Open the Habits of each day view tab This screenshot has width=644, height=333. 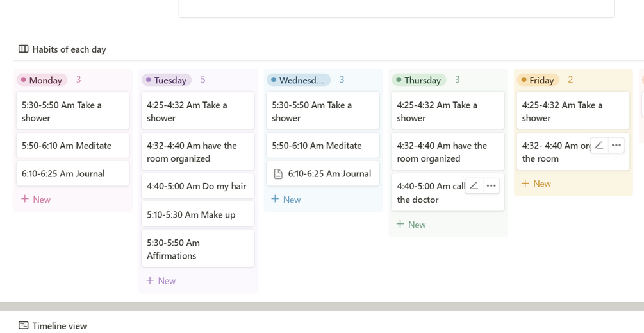coord(69,49)
